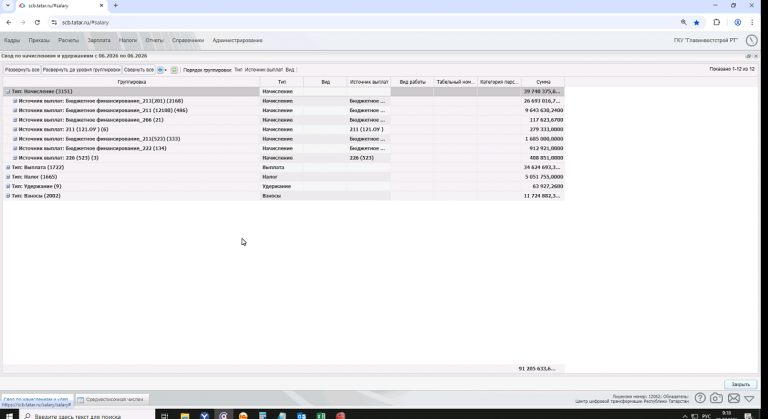Bookmark page using the star icon
Viewport: 768px width, 419px height.
pos(696,23)
